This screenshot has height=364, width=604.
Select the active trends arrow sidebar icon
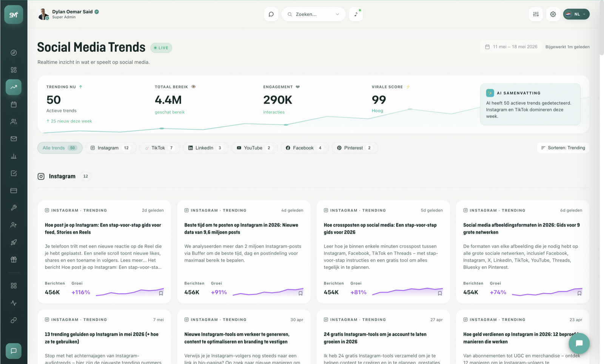(x=14, y=87)
